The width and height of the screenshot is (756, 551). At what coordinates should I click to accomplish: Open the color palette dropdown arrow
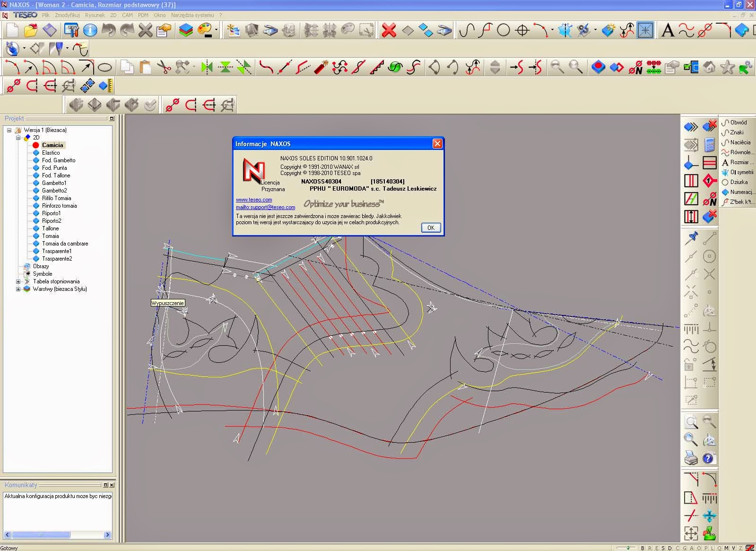(x=216, y=31)
